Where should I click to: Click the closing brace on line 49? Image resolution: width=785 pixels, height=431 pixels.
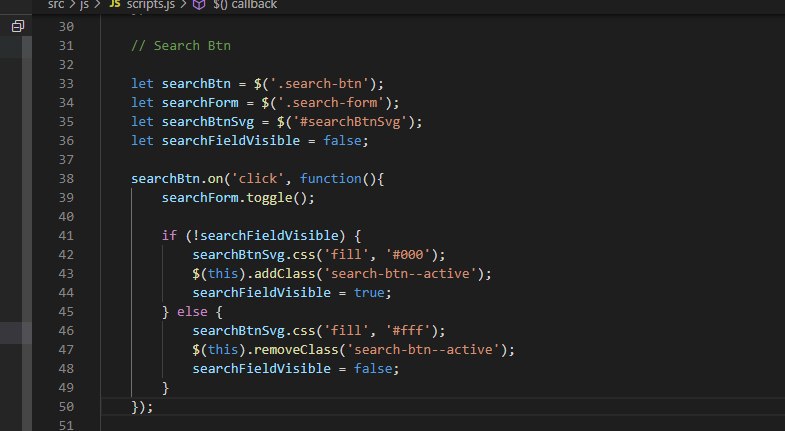tap(165, 388)
